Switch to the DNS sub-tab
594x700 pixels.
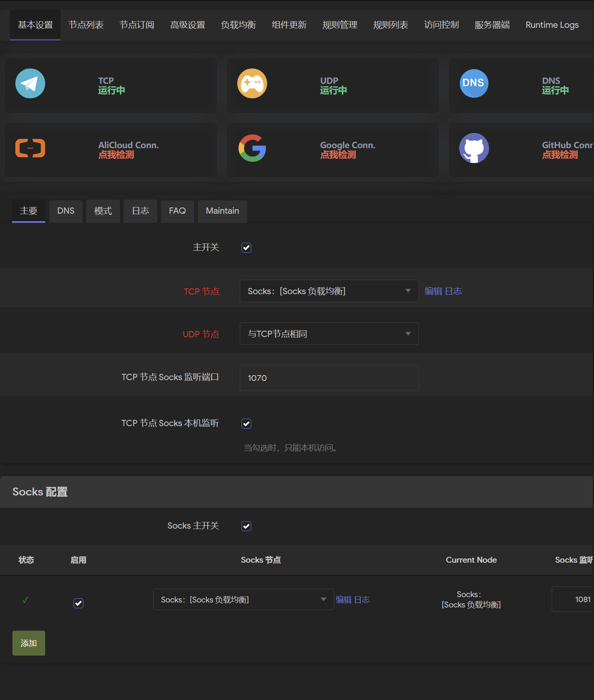tap(66, 211)
